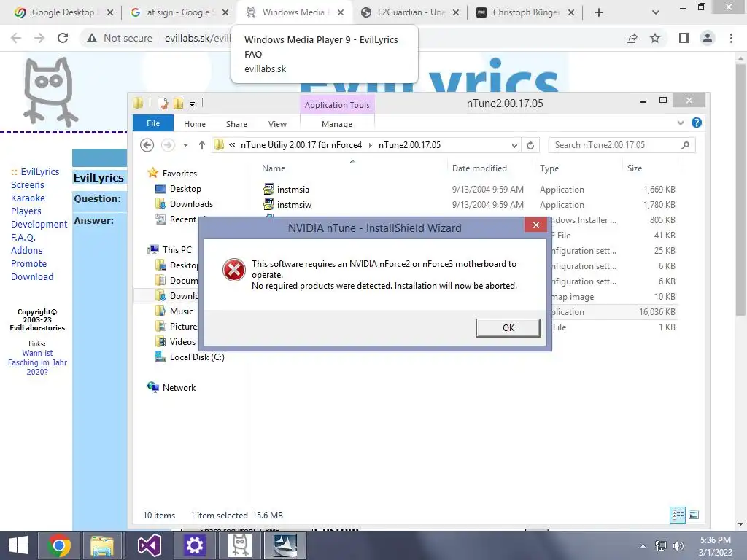Click New folder icon in quick access toolbar

click(178, 104)
